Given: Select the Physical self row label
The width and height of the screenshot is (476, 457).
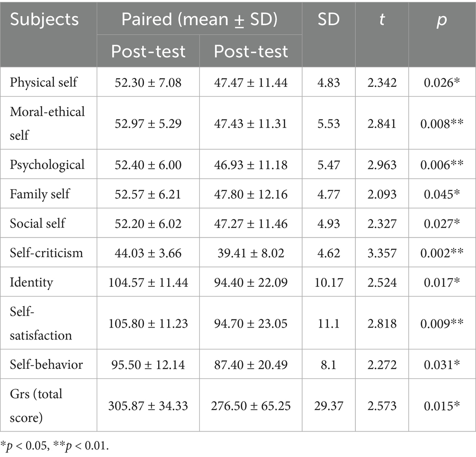Looking at the screenshot, I should (x=44, y=82).
